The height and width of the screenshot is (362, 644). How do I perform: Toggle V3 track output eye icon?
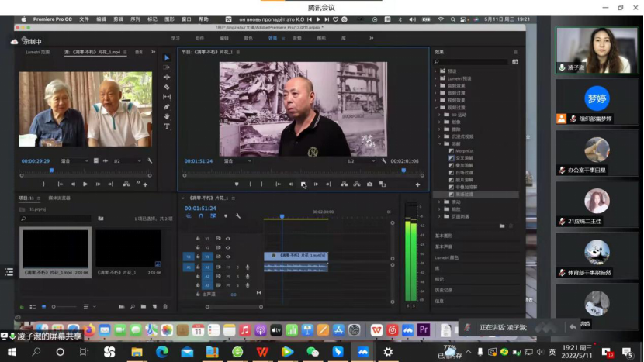pos(228,239)
